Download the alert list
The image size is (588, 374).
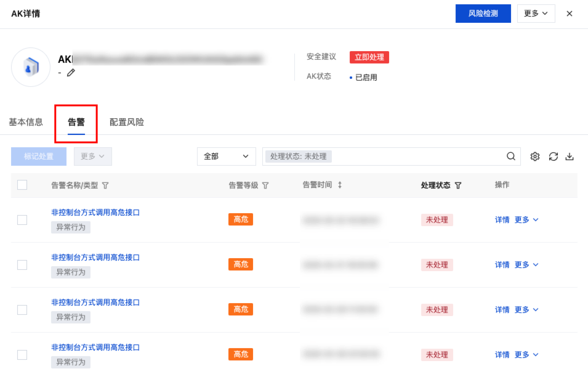[570, 157]
